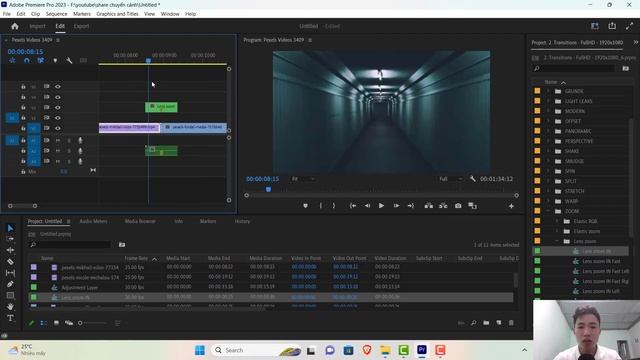Go to Out point in Program monitor

(x=411, y=206)
